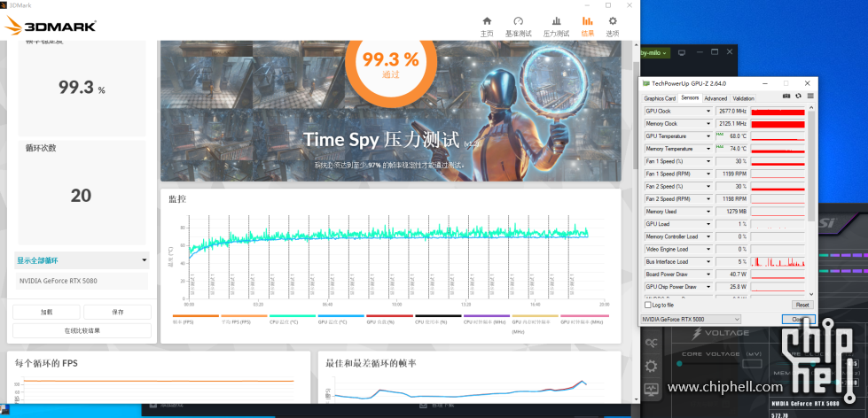
Task: Click 保存 save button
Action: [x=117, y=313]
